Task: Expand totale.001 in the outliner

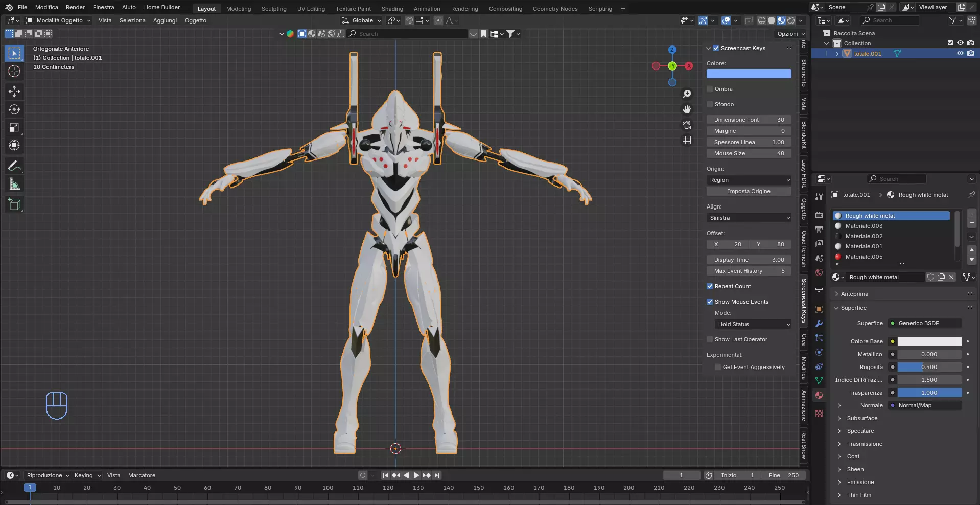Action: (x=837, y=53)
